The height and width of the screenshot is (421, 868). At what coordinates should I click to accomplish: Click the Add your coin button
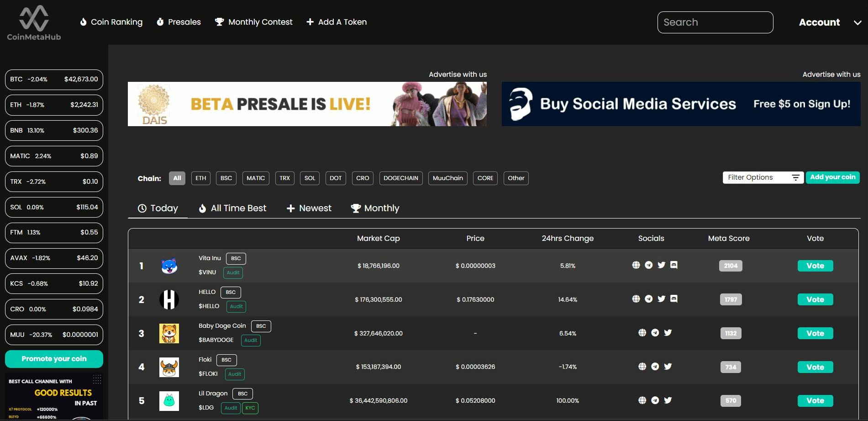[x=833, y=177]
